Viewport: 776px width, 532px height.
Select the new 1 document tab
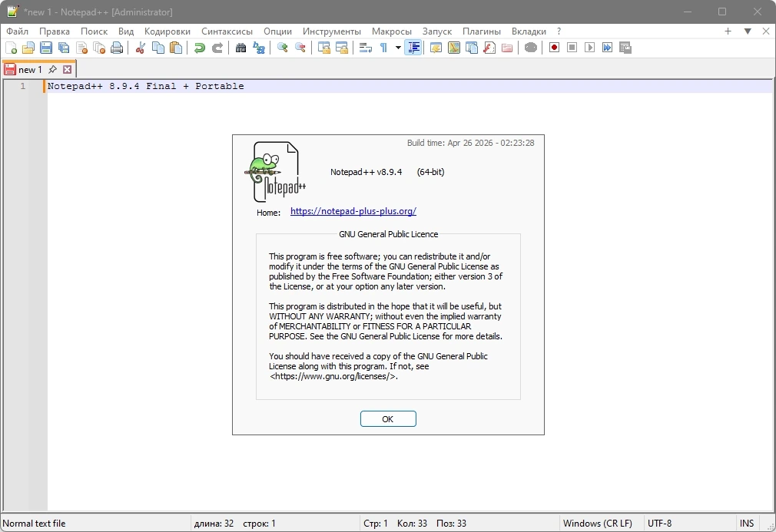click(38, 70)
